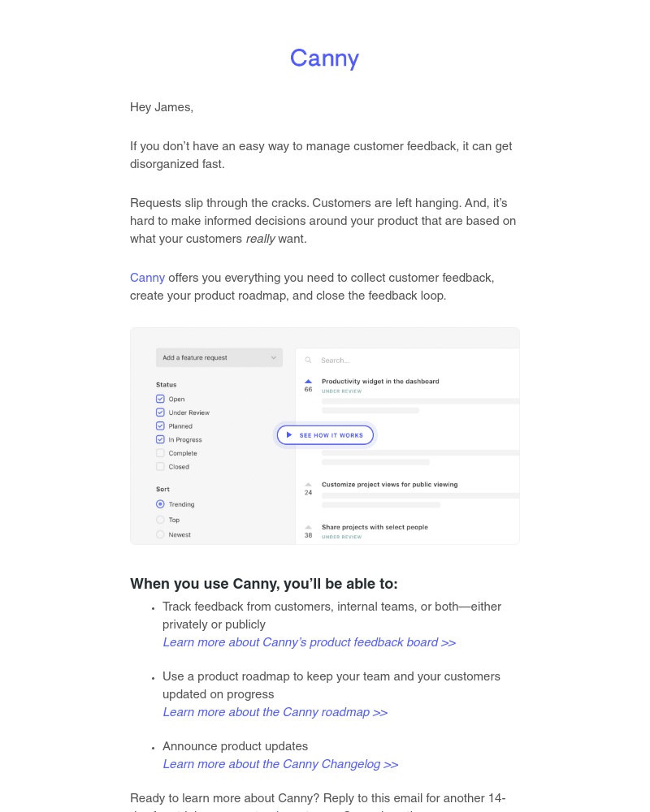Image resolution: width=650 pixels, height=812 pixels.
Task: Click the Canny link in the paragraph
Action: 147,279
